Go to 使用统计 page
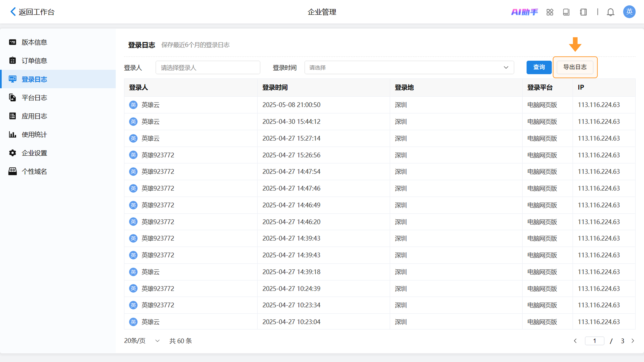The image size is (644, 362). coord(34,135)
